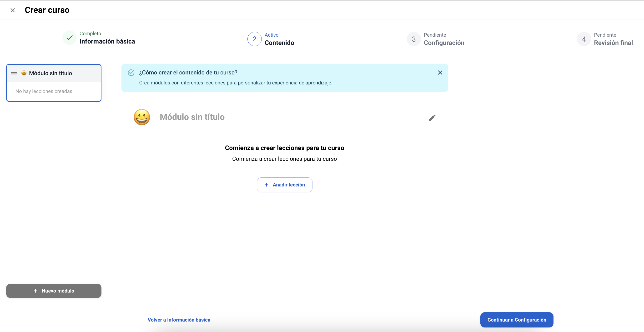This screenshot has width=644, height=332.
Task: Close the Crear curso dialog with X
Action: [12, 10]
